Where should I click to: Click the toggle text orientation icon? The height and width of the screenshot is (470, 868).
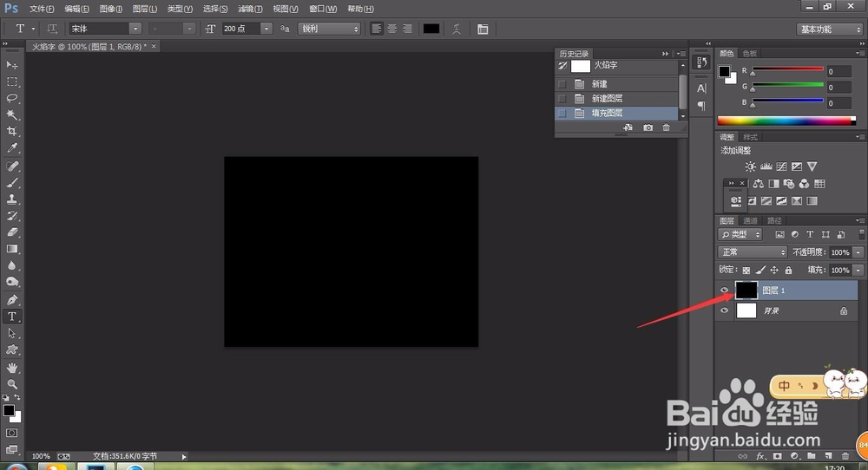click(x=52, y=29)
